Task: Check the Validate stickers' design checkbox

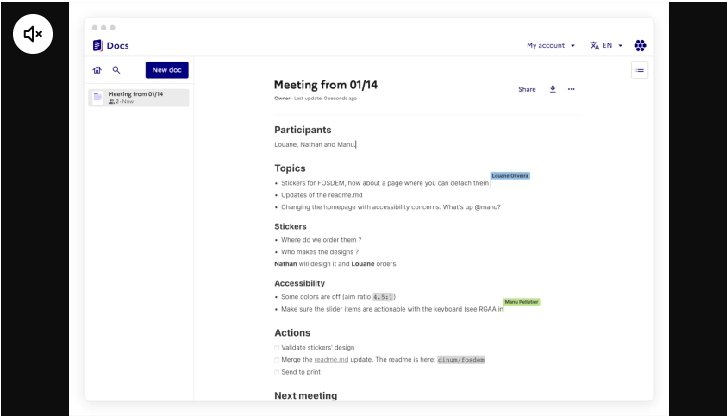Action: click(277, 348)
